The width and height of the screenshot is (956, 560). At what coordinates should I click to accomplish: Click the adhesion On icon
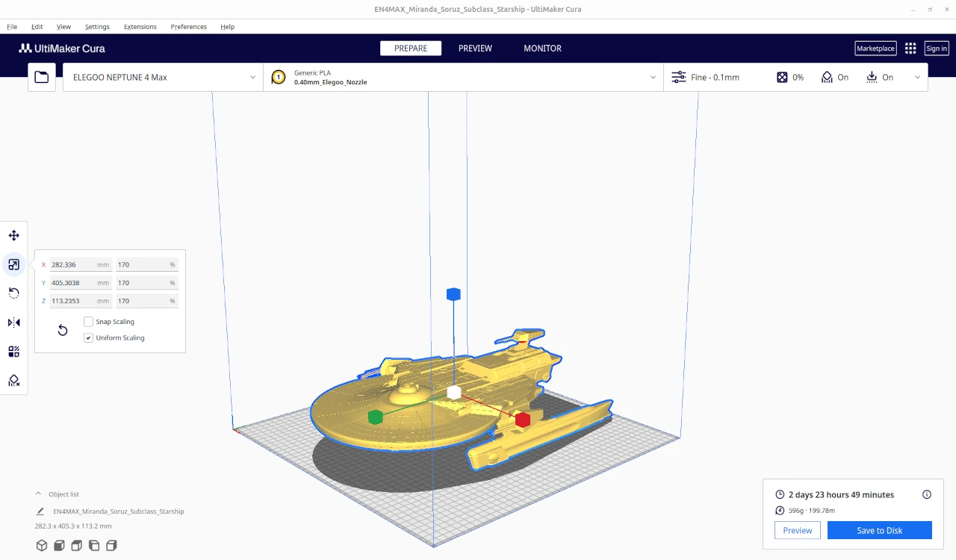tap(872, 77)
